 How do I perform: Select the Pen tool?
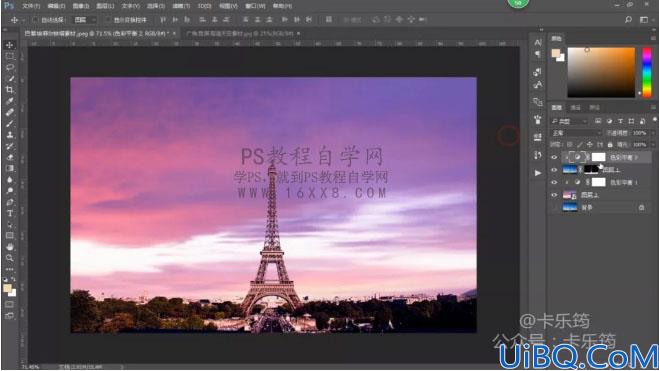pyautogui.click(x=10, y=202)
